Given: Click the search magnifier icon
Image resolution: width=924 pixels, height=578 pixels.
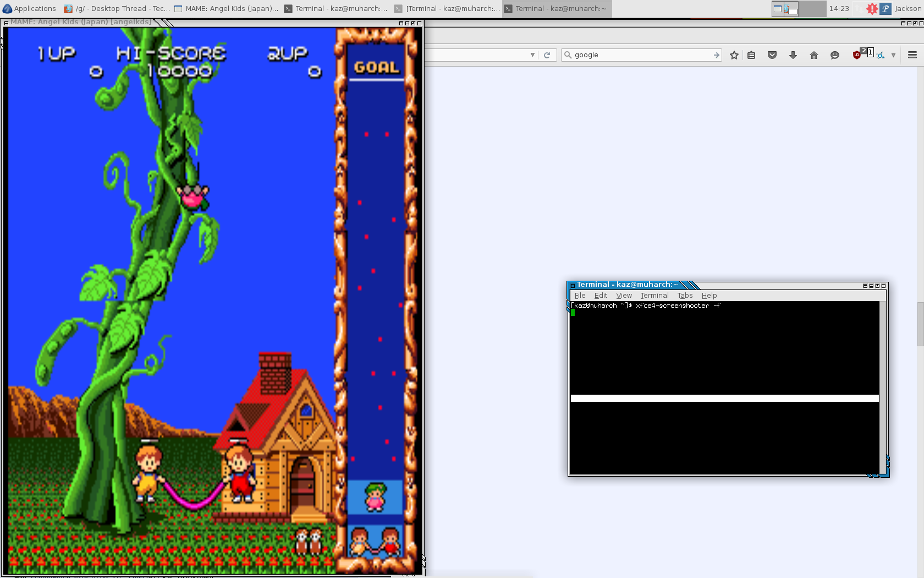Looking at the screenshot, I should (568, 55).
